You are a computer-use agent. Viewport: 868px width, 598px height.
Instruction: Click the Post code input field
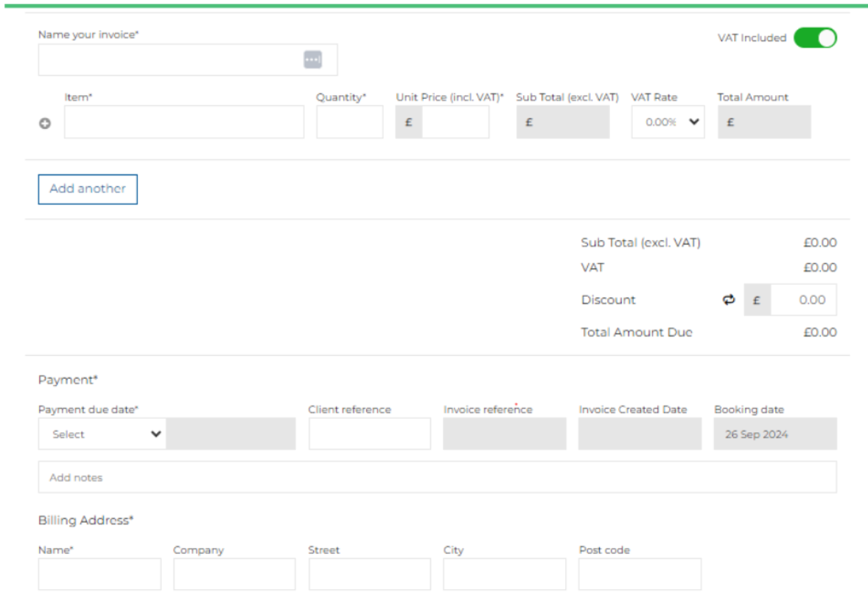pos(640,574)
